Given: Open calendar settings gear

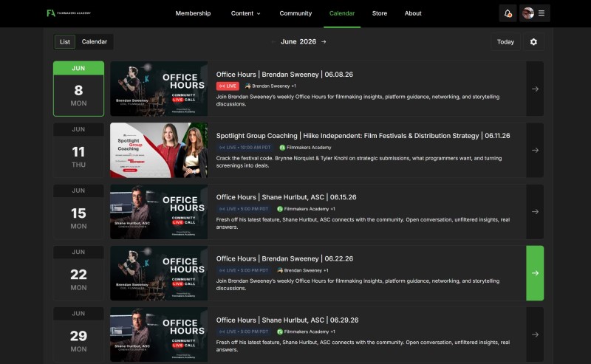Looking at the screenshot, I should tap(533, 42).
